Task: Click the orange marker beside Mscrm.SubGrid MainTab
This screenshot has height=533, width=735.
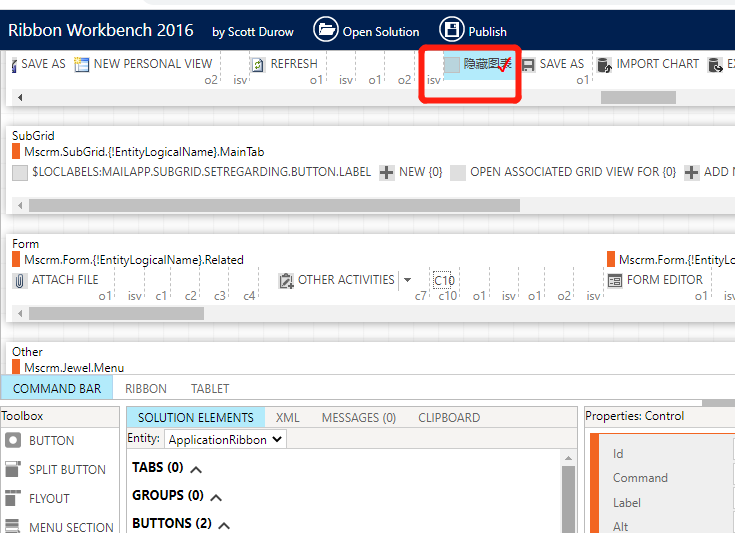Action: (x=16, y=151)
